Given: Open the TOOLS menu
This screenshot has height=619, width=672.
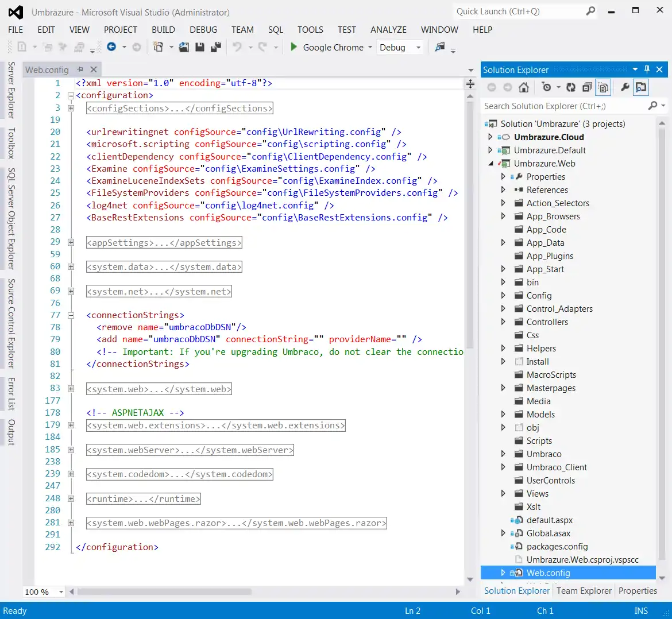Looking at the screenshot, I should [310, 29].
